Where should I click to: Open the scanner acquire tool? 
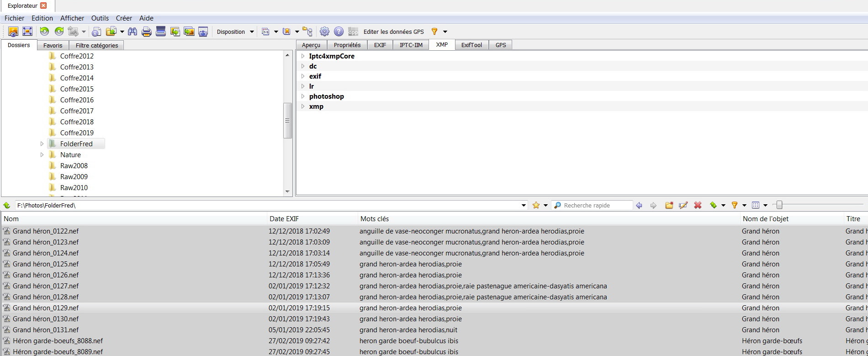click(161, 32)
